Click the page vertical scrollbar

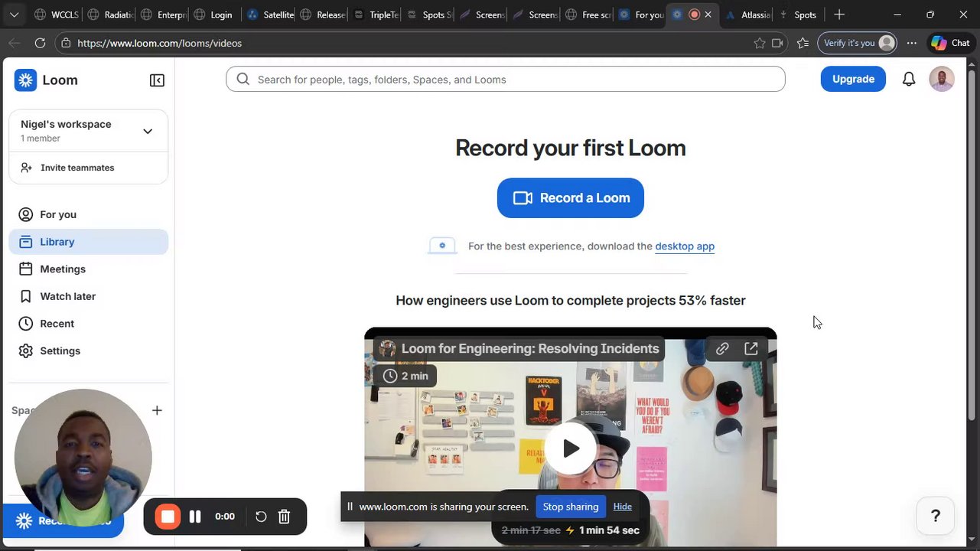click(x=972, y=245)
